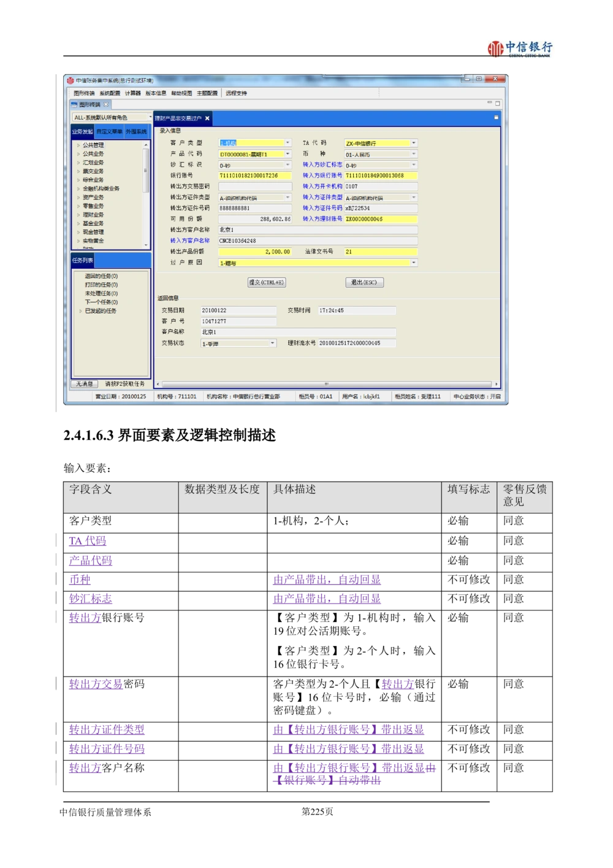This screenshot has height=868, width=613.
Task: Open the 客户类型 dropdown
Action: [x=287, y=143]
